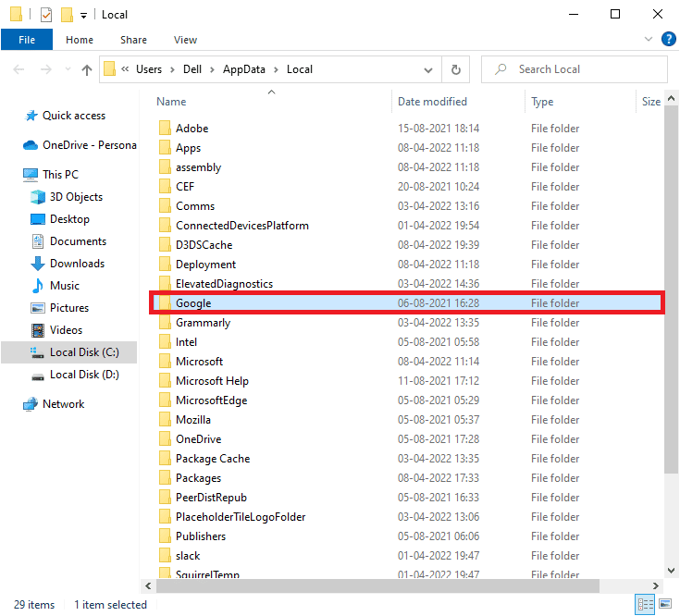Viewport: 680px width, 616px height.
Task: Click AppData in the address breadcrumb
Action: (x=245, y=69)
